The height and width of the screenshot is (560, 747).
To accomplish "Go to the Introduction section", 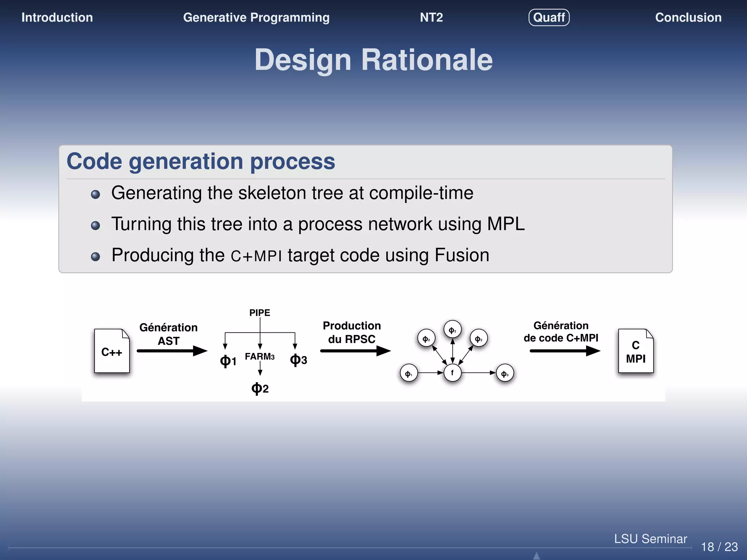I will tap(57, 17).
